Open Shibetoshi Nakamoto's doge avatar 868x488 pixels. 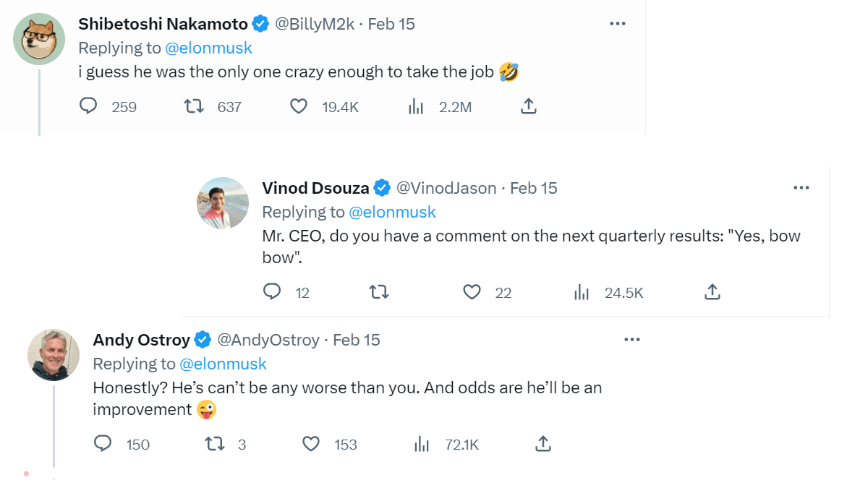click(x=39, y=39)
